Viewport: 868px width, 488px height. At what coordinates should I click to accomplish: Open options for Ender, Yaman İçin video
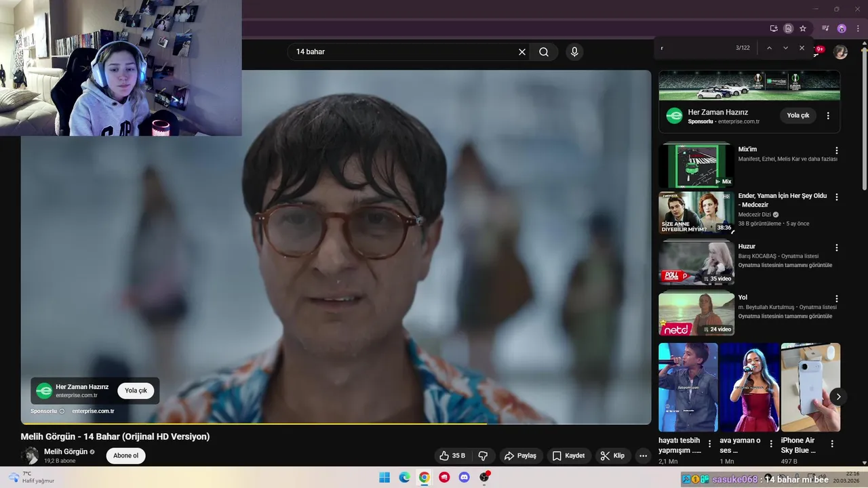pos(836,197)
